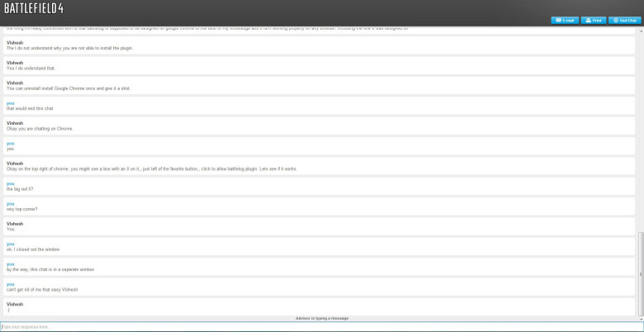Image resolution: width=644 pixels, height=332 pixels.
Task: Click the E-mail button
Action: tap(565, 20)
